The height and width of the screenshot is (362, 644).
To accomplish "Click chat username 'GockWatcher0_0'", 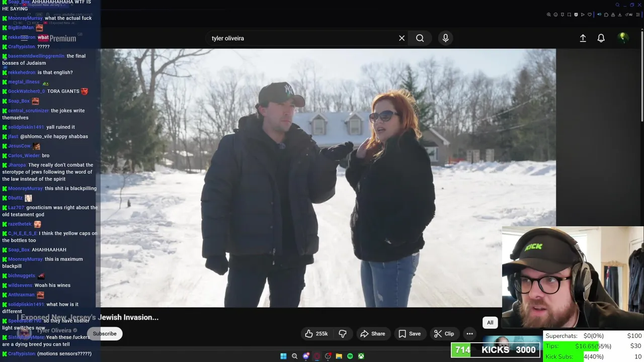I will click(27, 92).
